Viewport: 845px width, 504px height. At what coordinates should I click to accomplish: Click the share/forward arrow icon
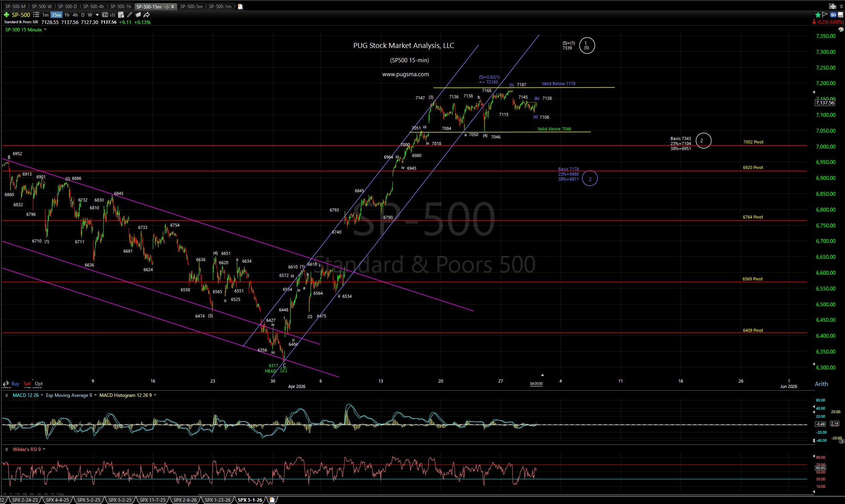tap(146, 15)
